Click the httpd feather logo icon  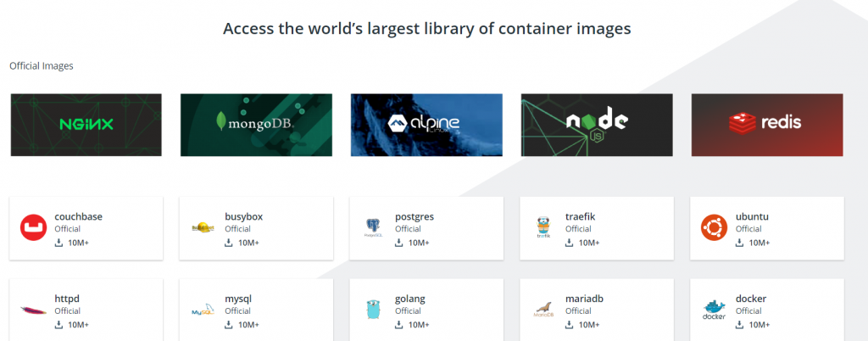point(33,310)
